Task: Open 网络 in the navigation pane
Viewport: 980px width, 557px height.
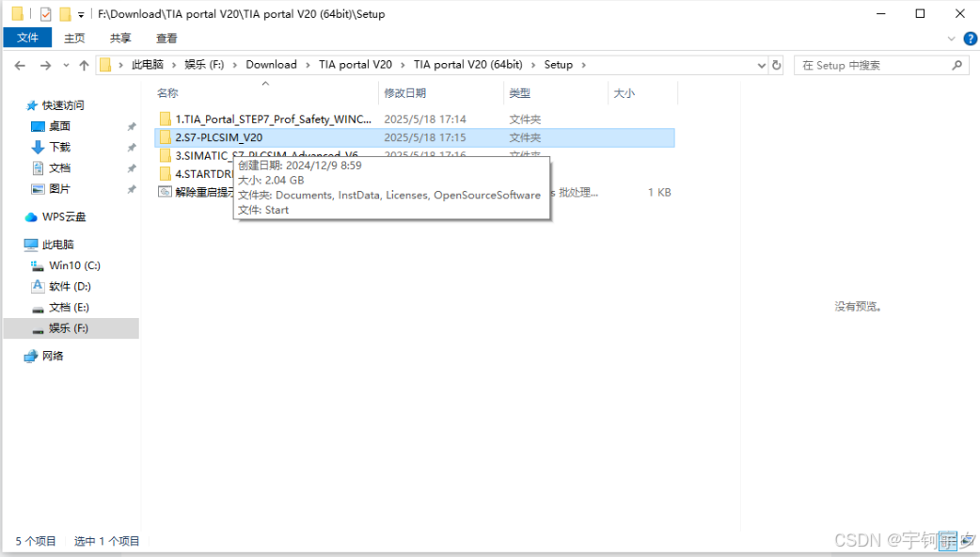Action: pos(53,356)
